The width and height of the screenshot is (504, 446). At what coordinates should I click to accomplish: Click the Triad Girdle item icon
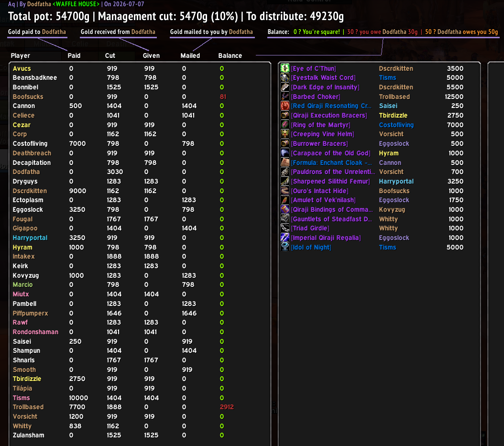(x=285, y=228)
